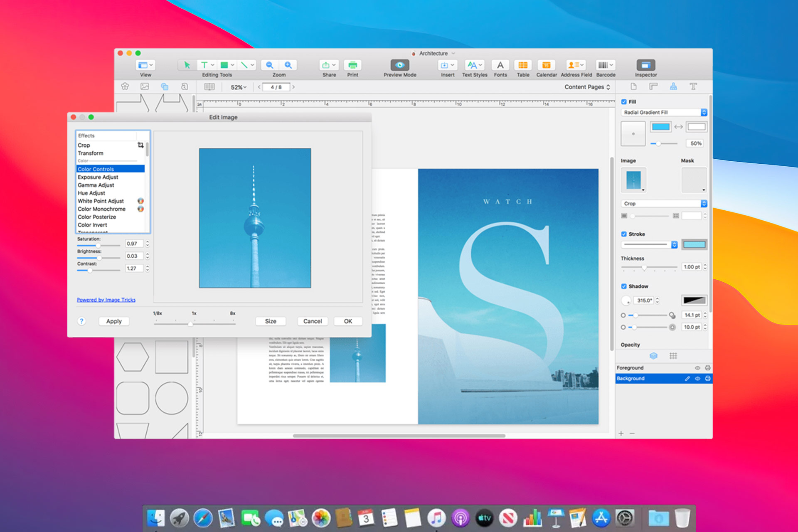
Task: Insert a Table from the toolbar
Action: click(523, 65)
